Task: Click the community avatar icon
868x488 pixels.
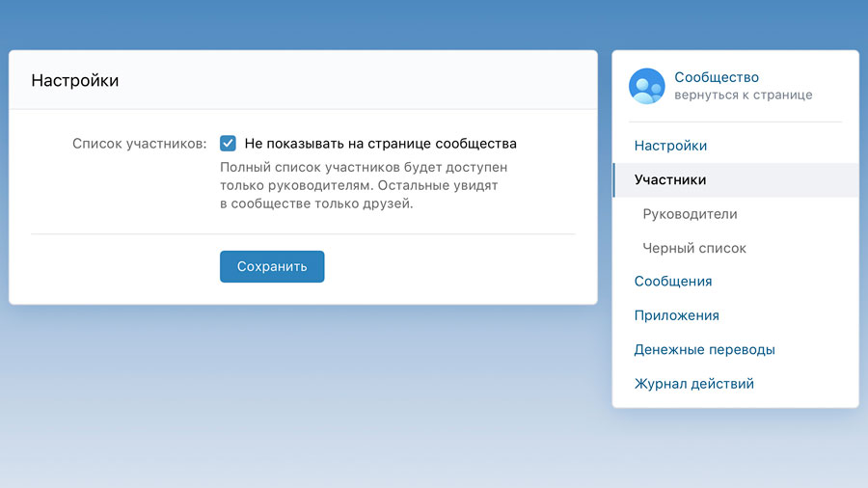Action: click(646, 86)
